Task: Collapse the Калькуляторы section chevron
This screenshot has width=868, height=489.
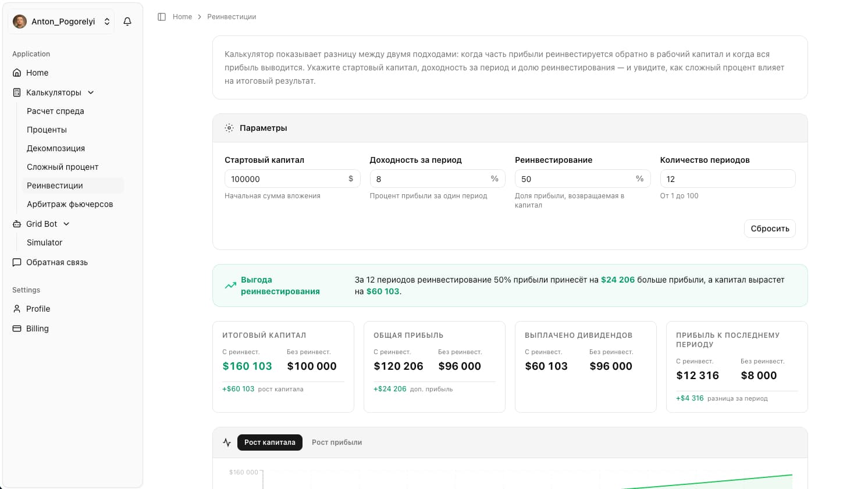Action: 91,92
